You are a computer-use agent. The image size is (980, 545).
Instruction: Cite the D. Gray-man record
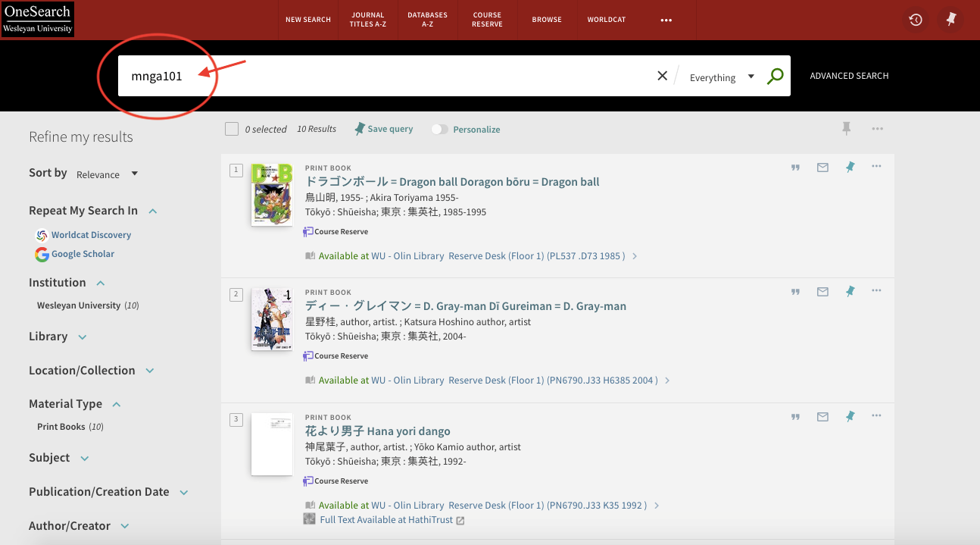tap(796, 292)
